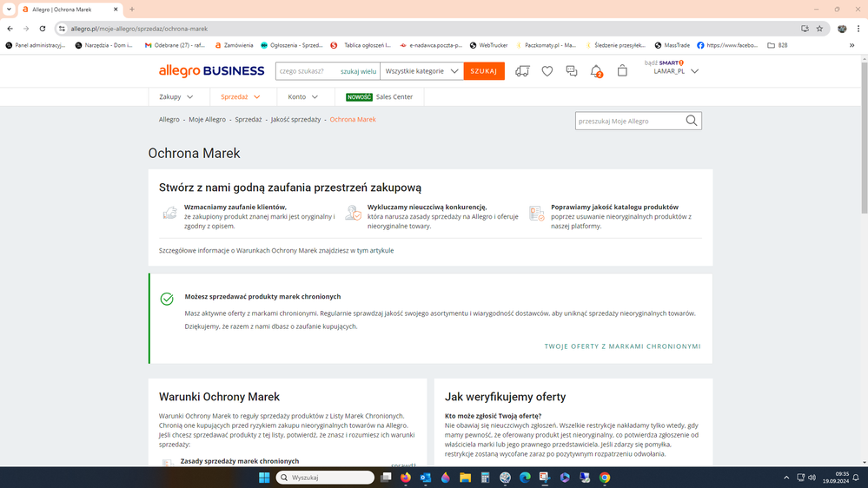The width and height of the screenshot is (868, 488).
Task: Click magnifier icon in Moje Allegro search
Action: pyautogui.click(x=692, y=121)
